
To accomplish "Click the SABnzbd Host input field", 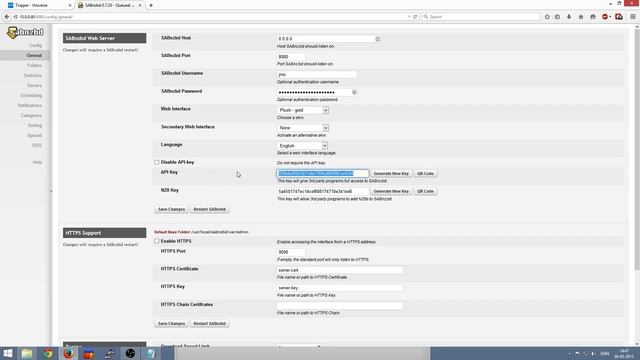I will click(329, 39).
